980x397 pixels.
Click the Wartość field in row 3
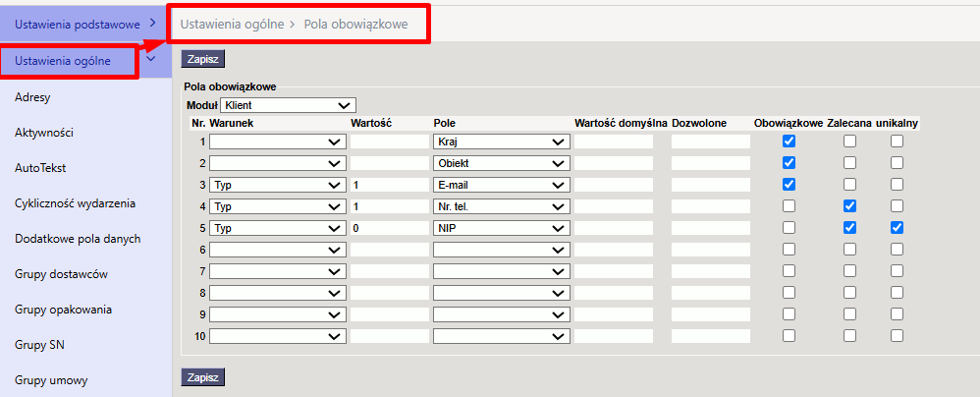click(x=390, y=185)
